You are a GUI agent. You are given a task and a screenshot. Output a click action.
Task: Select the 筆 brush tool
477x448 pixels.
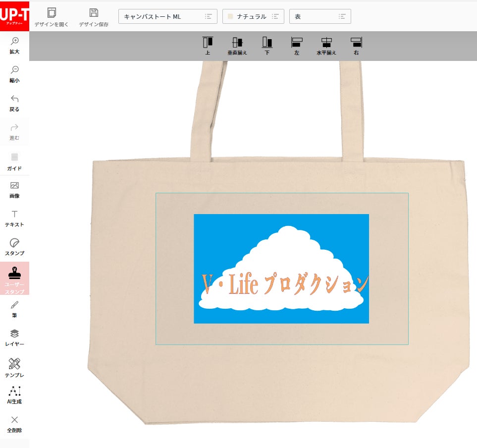click(x=14, y=308)
